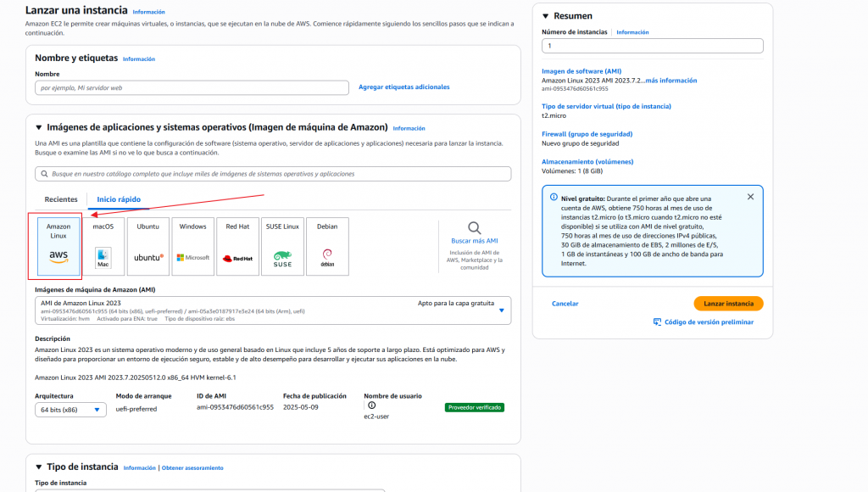Open the Buscar más AMI link
Viewport: 868px width, 492px height.
coord(475,241)
